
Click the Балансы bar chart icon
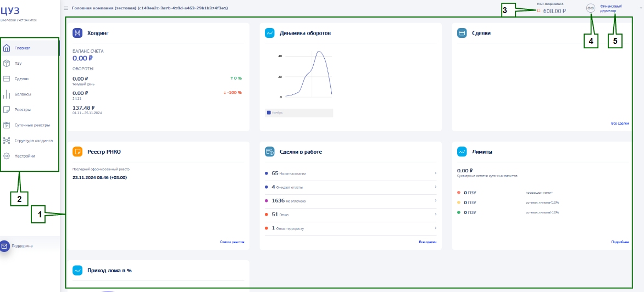point(7,94)
